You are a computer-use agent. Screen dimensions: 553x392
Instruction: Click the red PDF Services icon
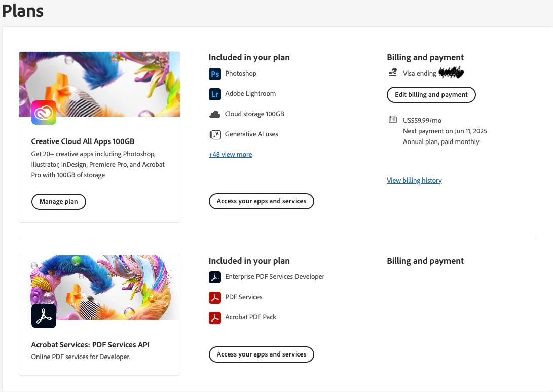pos(215,298)
